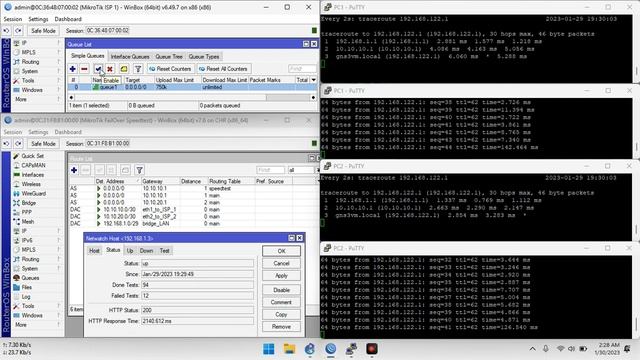
Task: Click Find field in Queue List
Action: tap(302, 69)
